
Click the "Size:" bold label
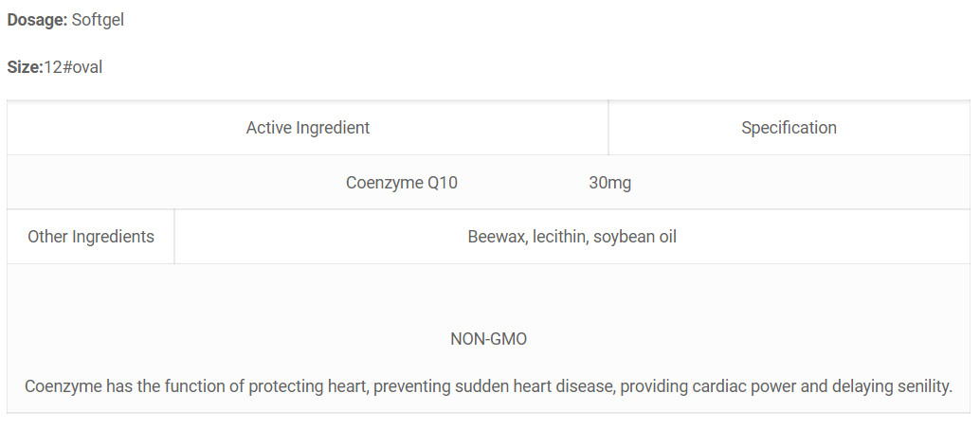tap(25, 67)
